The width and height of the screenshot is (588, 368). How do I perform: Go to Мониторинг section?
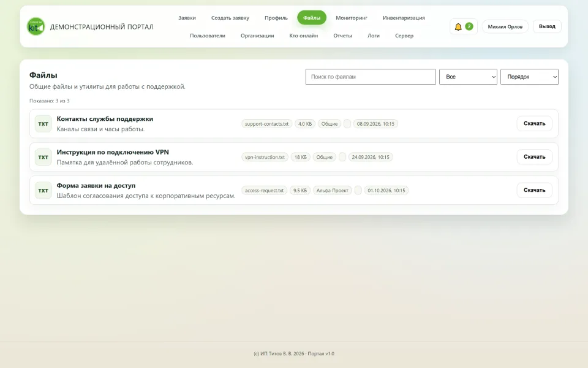coord(352,18)
